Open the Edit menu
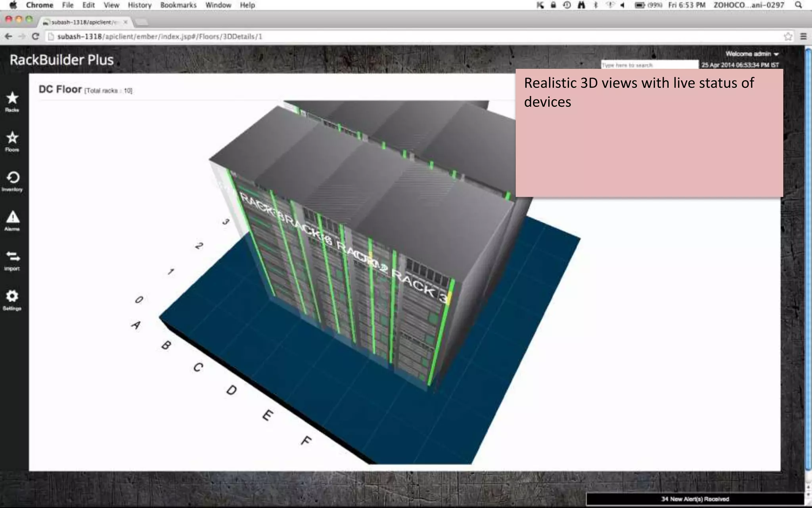The image size is (812, 508). [88, 5]
